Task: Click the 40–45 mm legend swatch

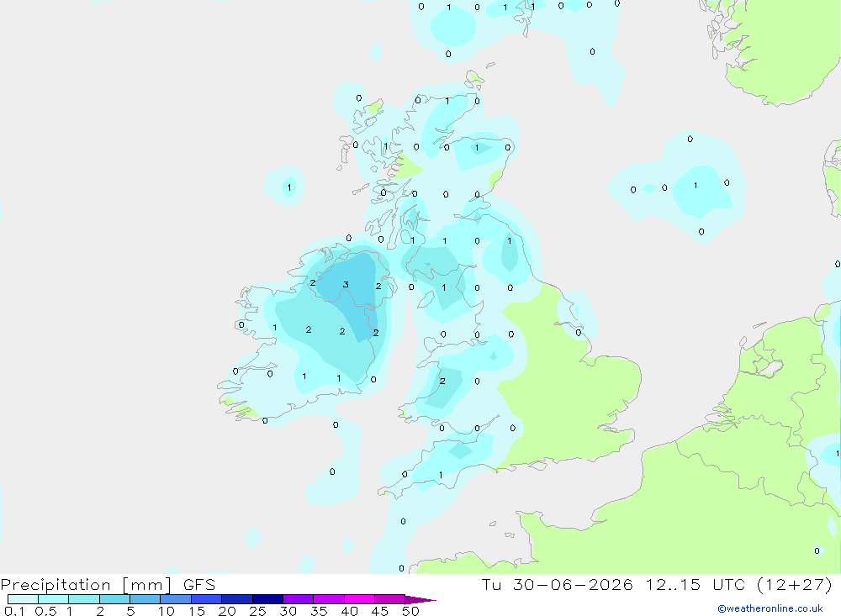Action: (x=359, y=599)
